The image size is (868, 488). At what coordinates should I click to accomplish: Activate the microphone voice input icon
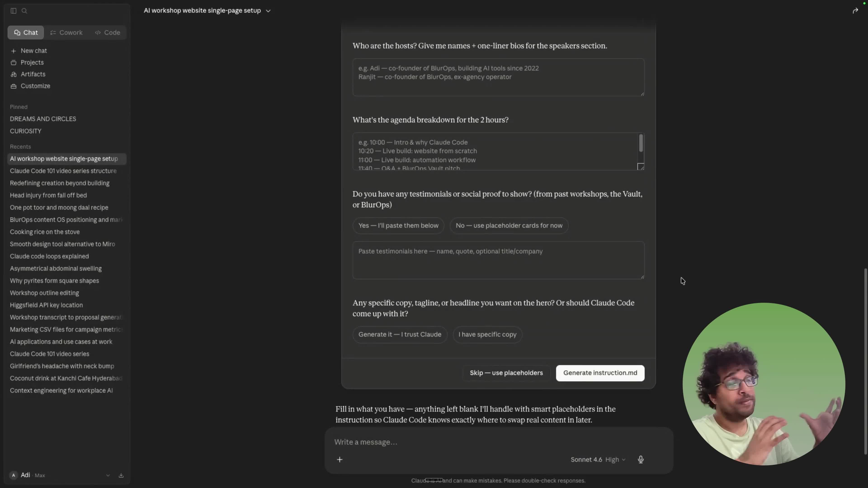point(641,459)
